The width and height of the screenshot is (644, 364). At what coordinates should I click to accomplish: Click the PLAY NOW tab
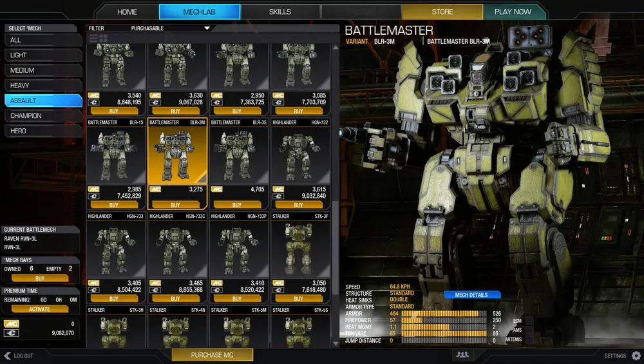coord(513,12)
